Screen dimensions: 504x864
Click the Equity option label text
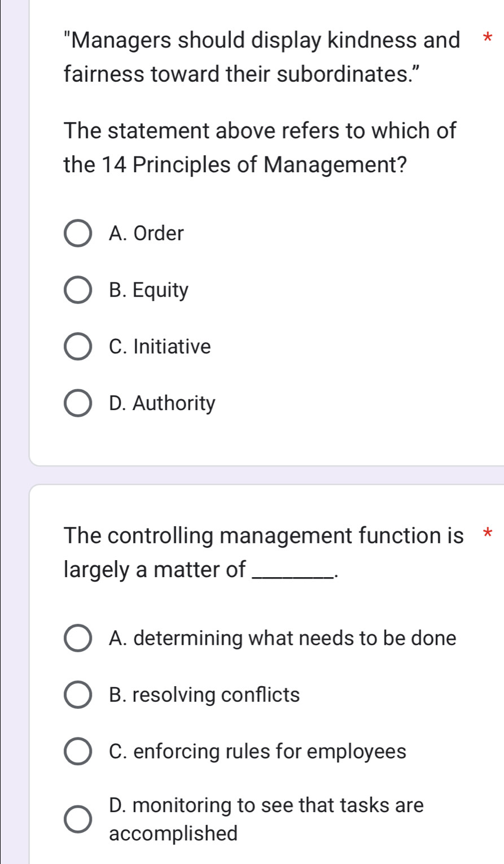coord(150,290)
